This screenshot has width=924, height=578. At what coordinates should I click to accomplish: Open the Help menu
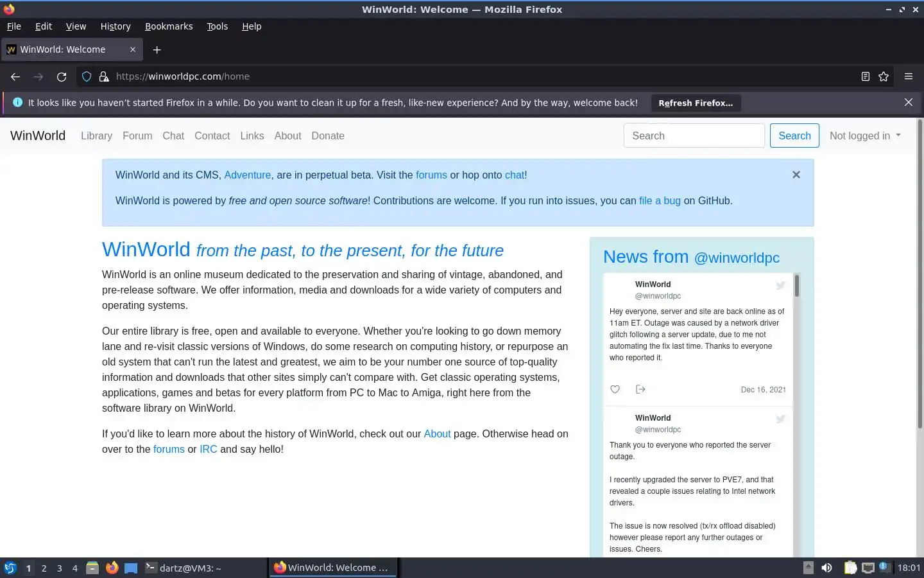pos(252,26)
